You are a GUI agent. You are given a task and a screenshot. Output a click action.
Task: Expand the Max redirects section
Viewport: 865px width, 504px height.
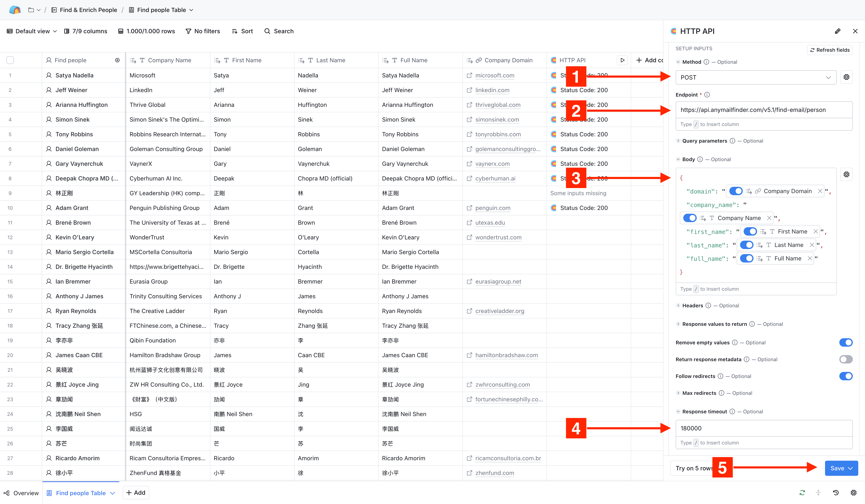click(678, 393)
